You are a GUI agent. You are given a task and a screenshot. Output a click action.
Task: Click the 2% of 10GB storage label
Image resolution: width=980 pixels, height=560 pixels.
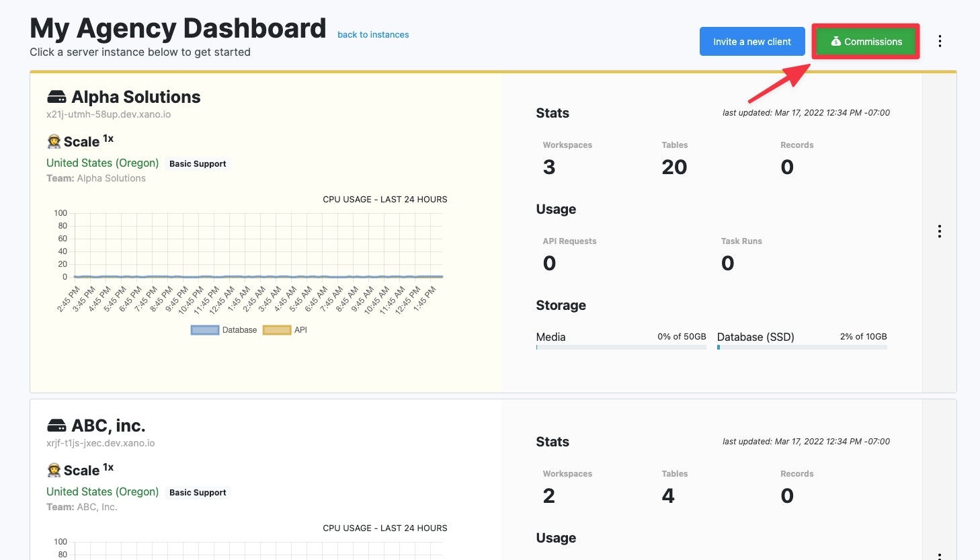coord(864,337)
